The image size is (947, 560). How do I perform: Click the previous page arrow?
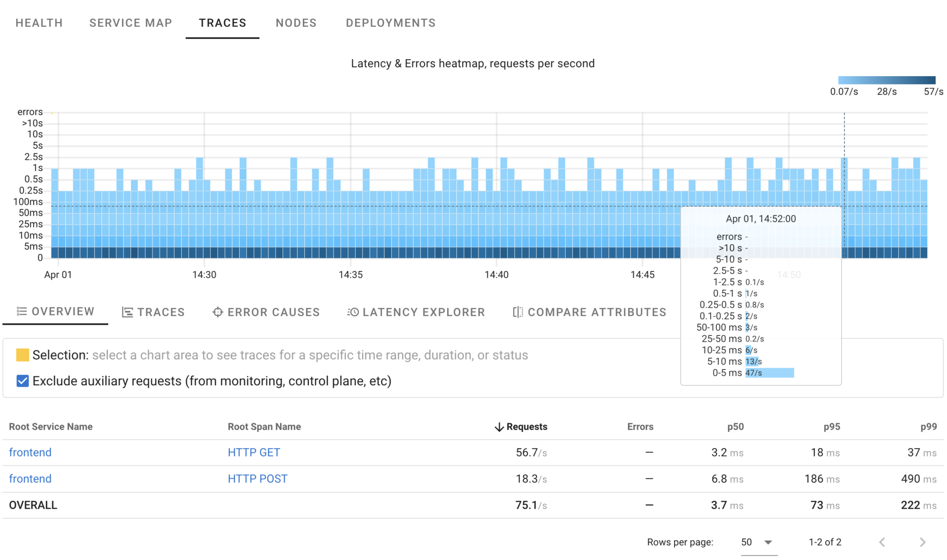[x=882, y=542]
